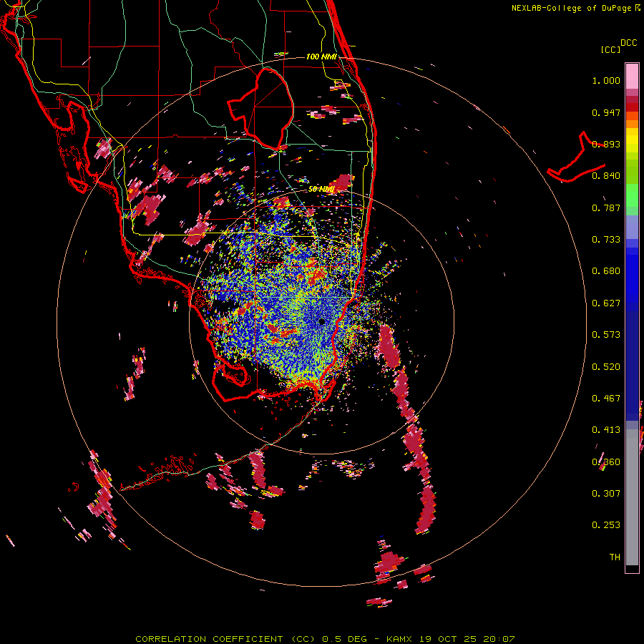Click the 0.947 legend value

click(606, 112)
